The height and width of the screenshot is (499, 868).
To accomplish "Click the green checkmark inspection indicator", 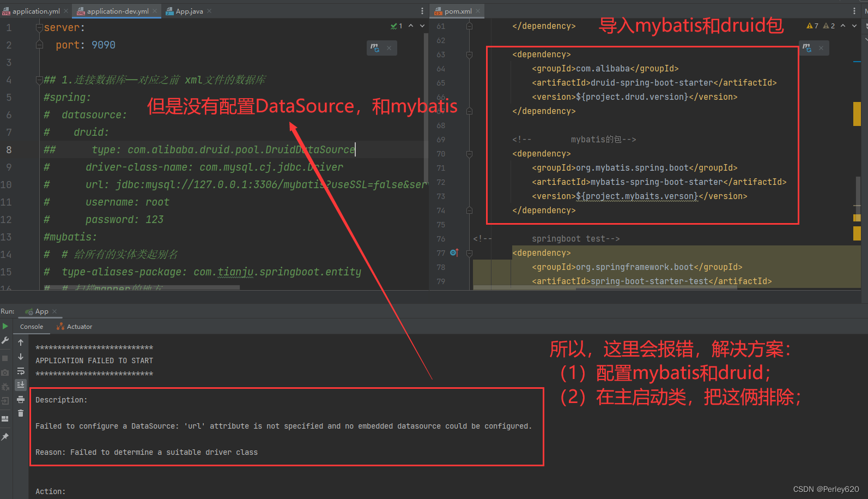I will [x=396, y=26].
